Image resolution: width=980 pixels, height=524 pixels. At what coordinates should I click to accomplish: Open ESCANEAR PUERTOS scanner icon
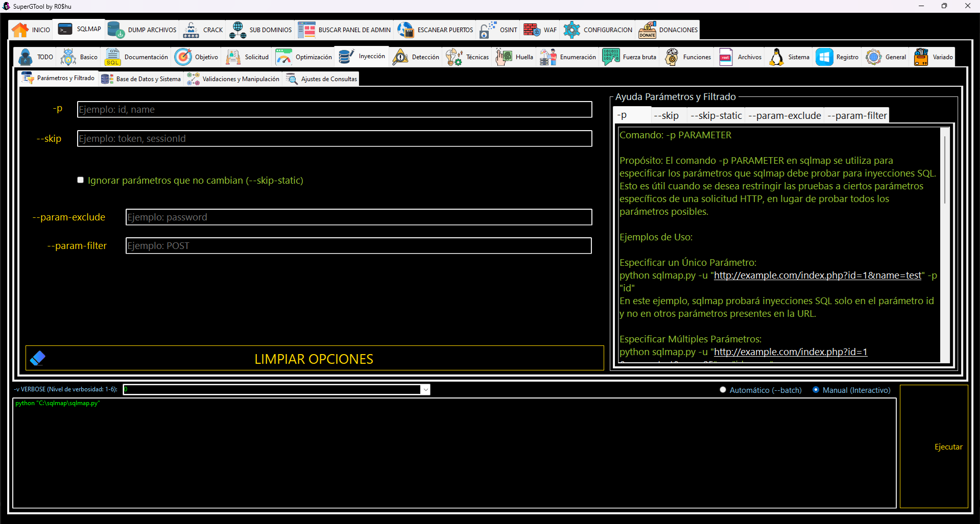point(405,30)
